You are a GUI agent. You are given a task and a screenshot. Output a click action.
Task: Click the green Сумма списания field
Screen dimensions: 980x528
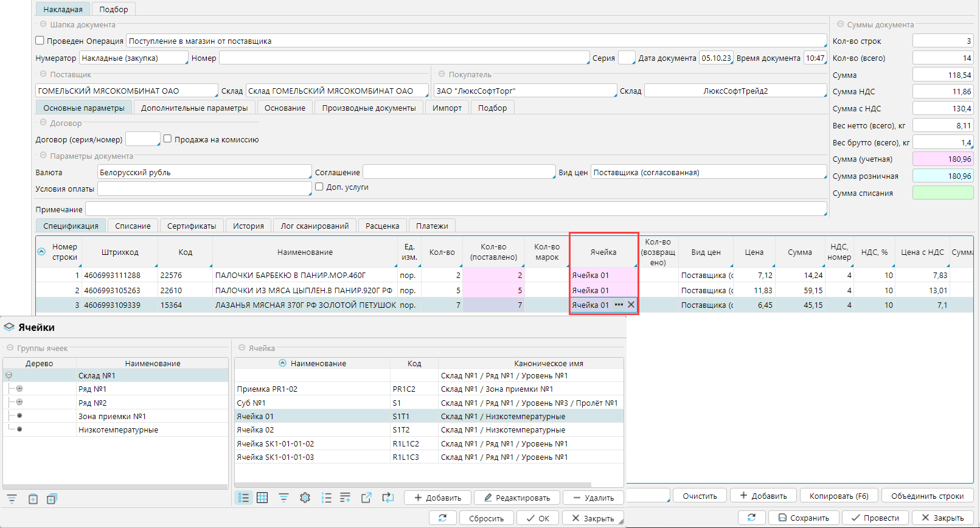[x=943, y=193]
